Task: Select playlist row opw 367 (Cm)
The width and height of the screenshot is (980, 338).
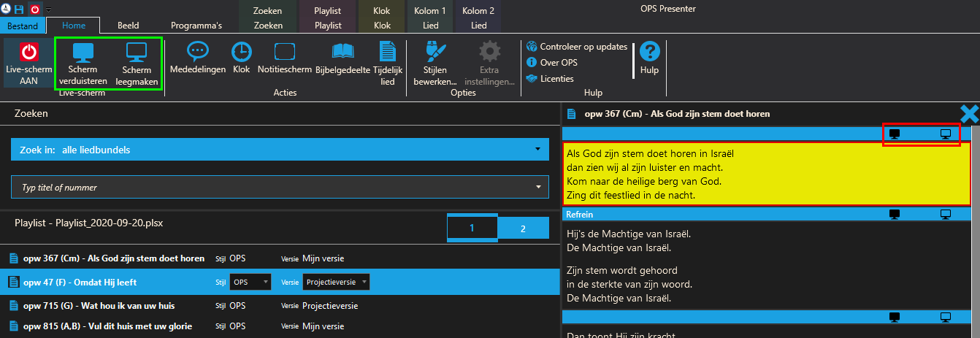Action: (280, 258)
